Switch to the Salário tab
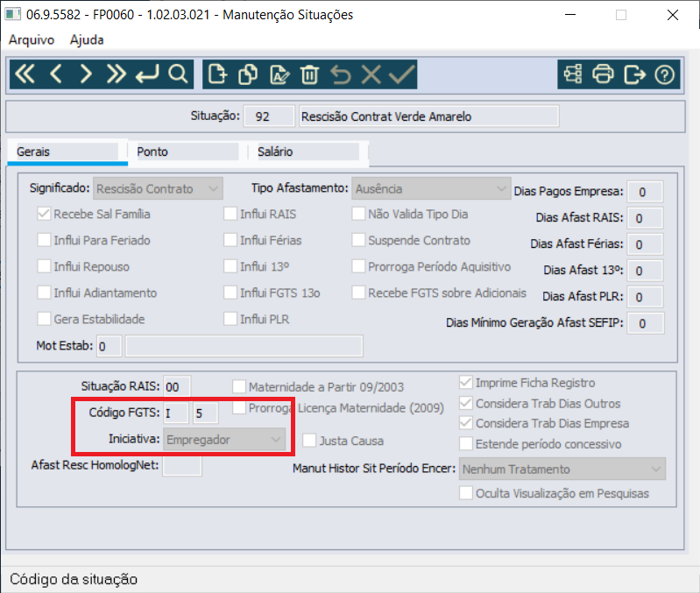700x593 pixels. 308,152
